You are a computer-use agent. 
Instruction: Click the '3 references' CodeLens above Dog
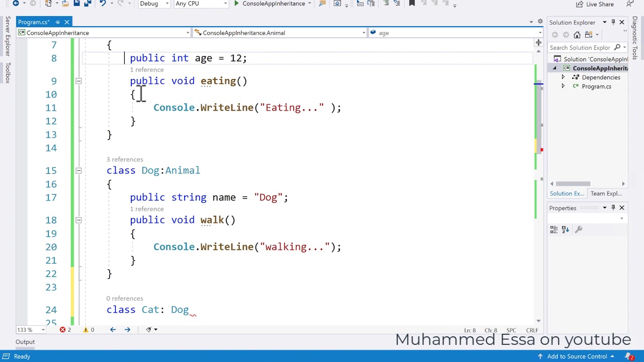[125, 159]
